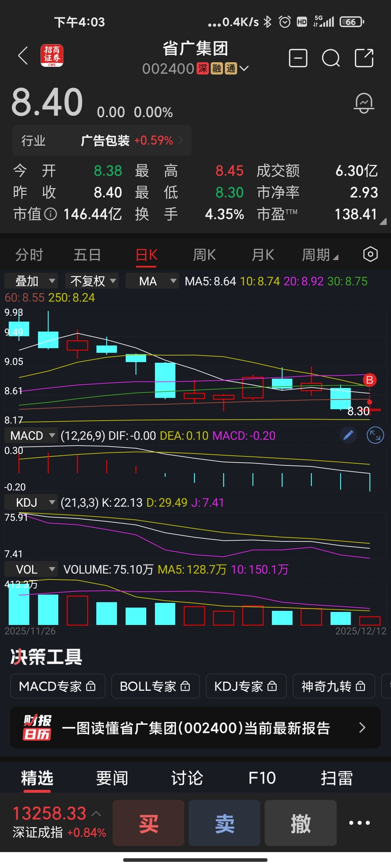Open MACD专家 decision tool
The width and height of the screenshot is (391, 868).
58,686
